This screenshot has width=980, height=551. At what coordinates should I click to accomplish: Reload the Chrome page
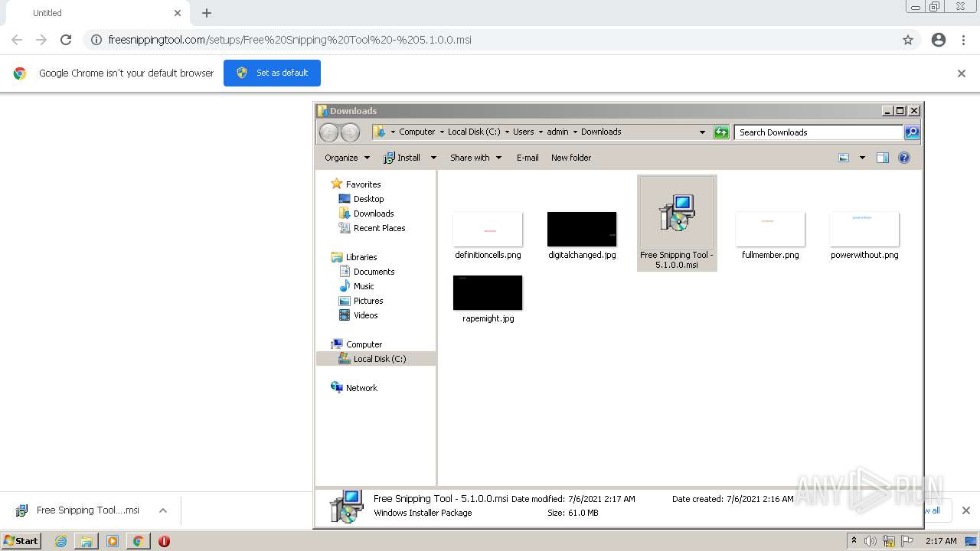[66, 40]
